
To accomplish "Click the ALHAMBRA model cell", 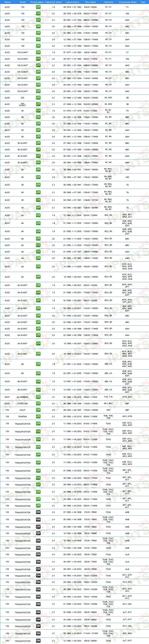I will click(x=22, y=397).
